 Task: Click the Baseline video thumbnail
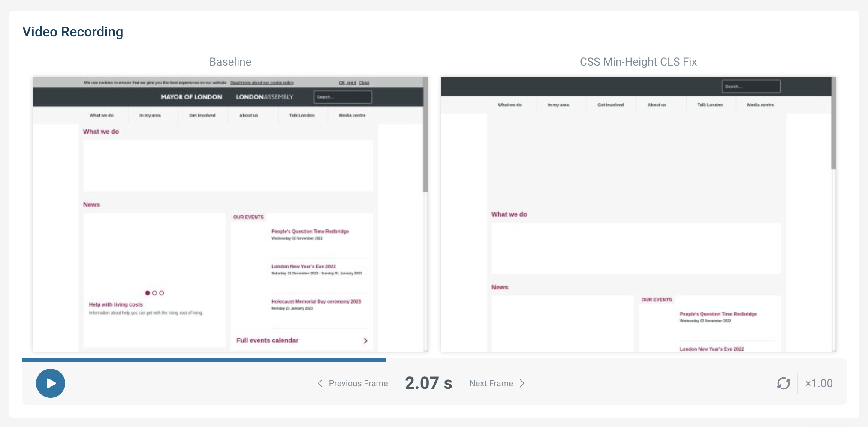[x=230, y=214]
